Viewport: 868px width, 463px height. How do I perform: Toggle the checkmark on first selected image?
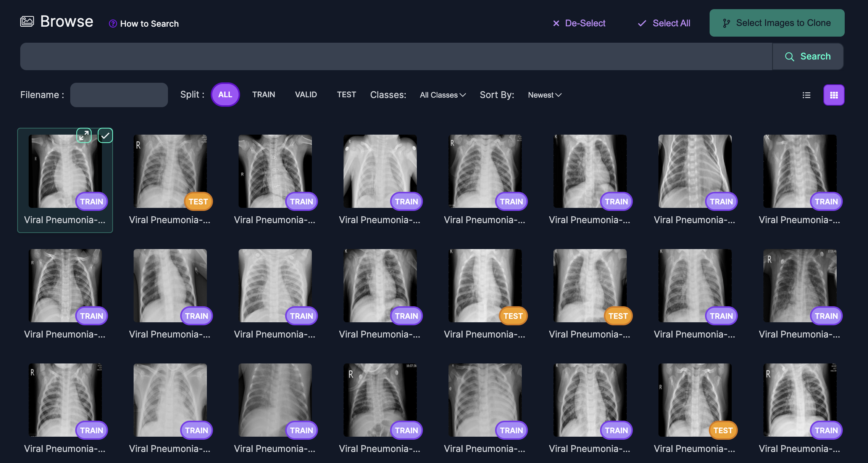105,135
